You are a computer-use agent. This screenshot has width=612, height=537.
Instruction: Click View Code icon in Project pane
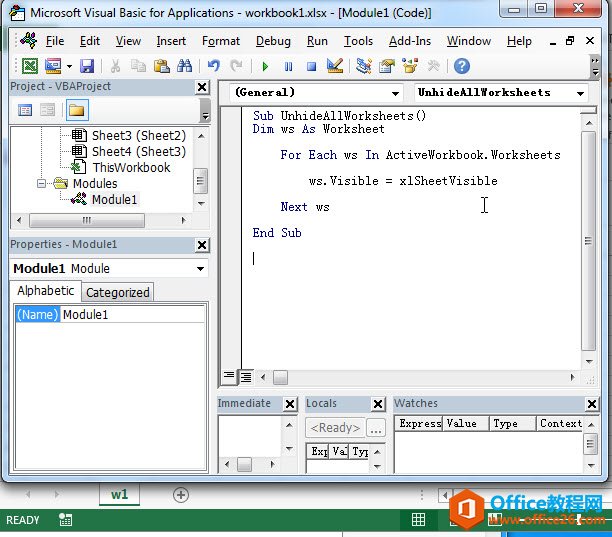click(x=25, y=110)
